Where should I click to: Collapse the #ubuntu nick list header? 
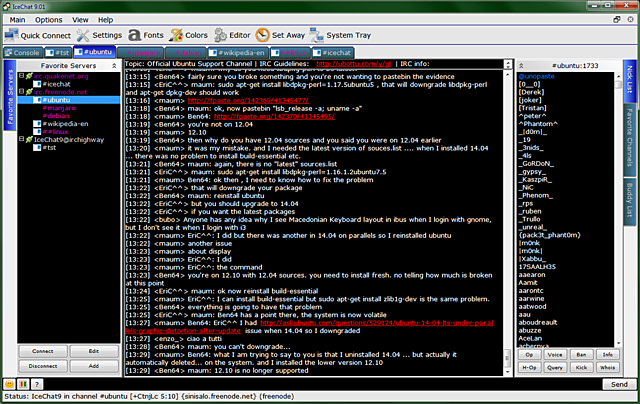(x=521, y=66)
